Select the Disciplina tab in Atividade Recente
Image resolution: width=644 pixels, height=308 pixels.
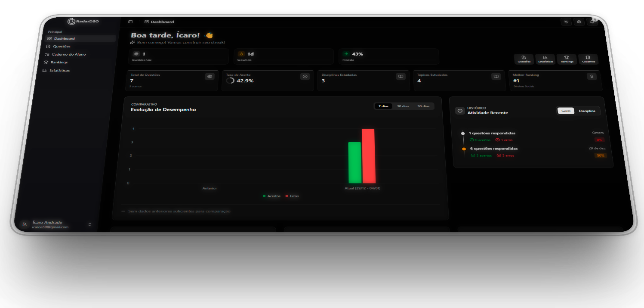click(x=587, y=111)
